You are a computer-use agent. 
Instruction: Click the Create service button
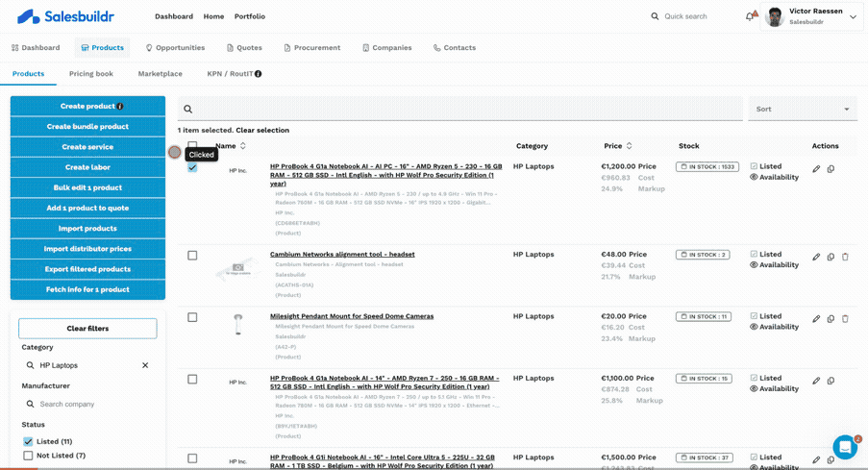tap(87, 147)
